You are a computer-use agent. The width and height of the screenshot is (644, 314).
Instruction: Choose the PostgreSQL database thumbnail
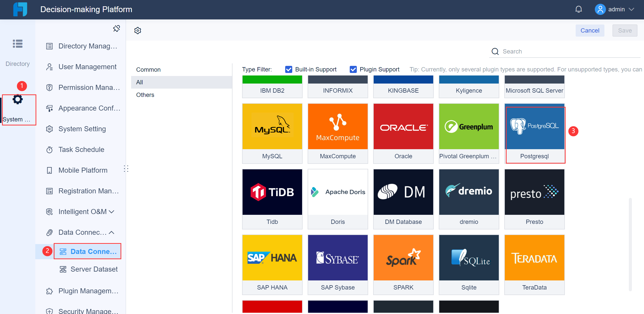(x=534, y=126)
